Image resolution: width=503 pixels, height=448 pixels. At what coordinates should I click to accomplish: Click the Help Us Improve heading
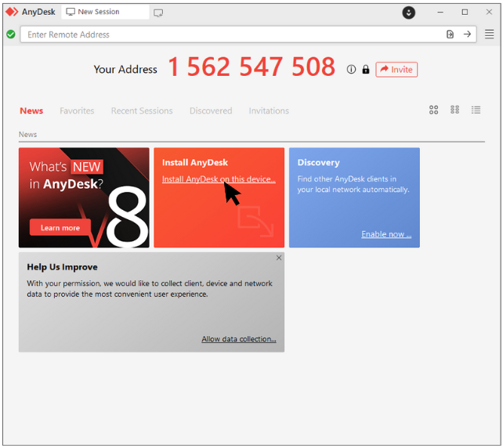tap(62, 267)
